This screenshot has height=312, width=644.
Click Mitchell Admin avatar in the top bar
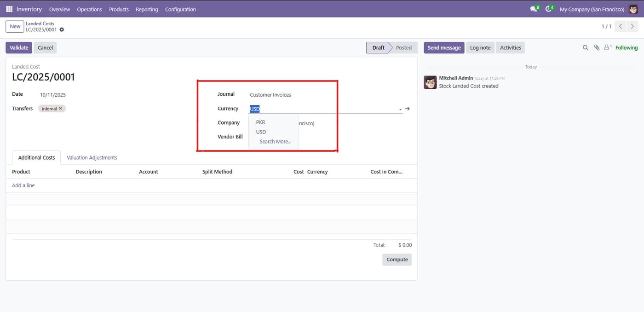[633, 9]
